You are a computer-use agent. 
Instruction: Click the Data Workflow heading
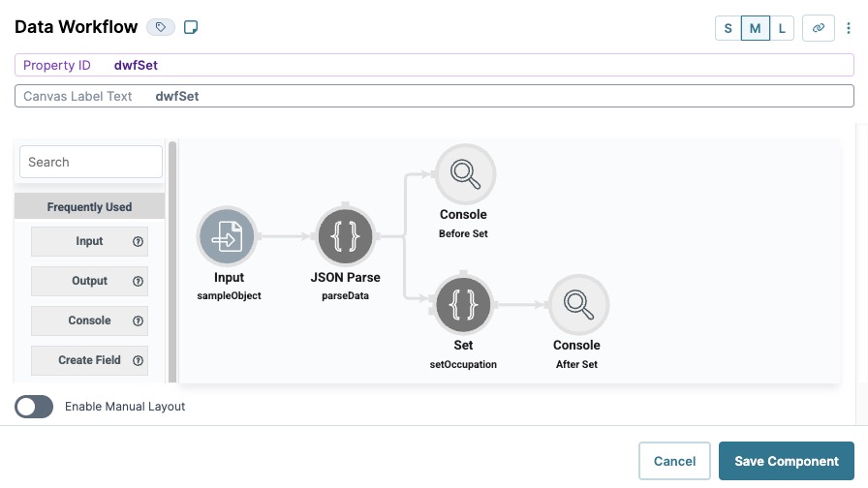coord(76,26)
